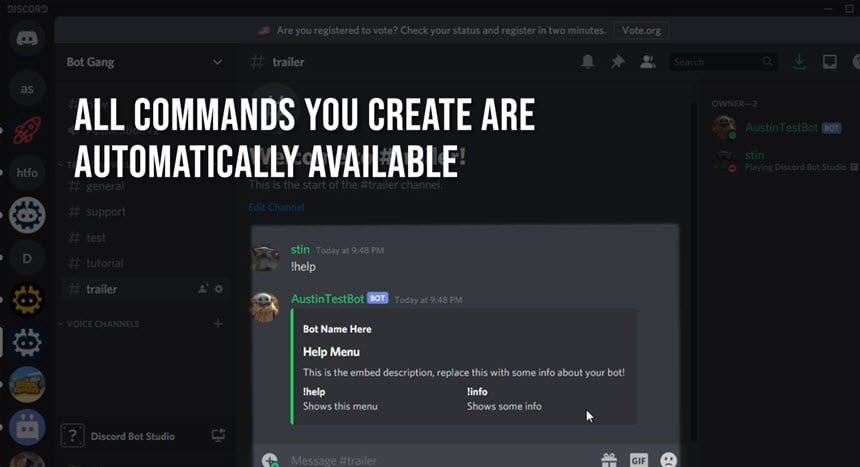This screenshot has width=860, height=467.
Task: Open the landscape-picture server icon
Action: click(x=27, y=385)
